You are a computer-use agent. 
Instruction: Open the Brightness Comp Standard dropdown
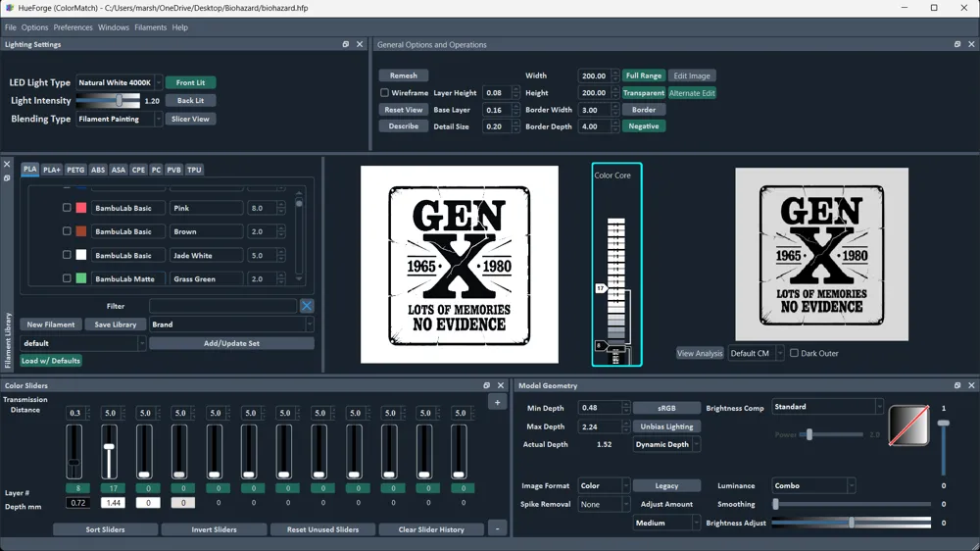pyautogui.click(x=827, y=407)
